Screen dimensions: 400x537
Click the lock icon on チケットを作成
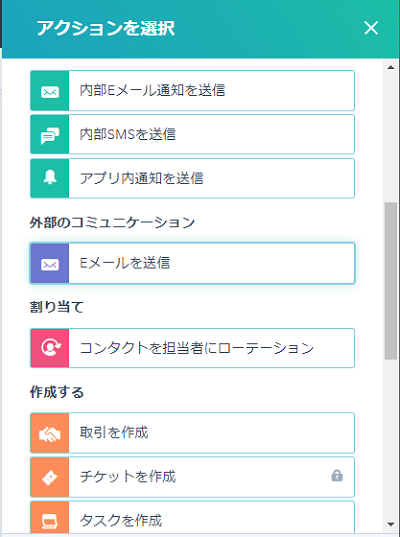pyautogui.click(x=337, y=475)
